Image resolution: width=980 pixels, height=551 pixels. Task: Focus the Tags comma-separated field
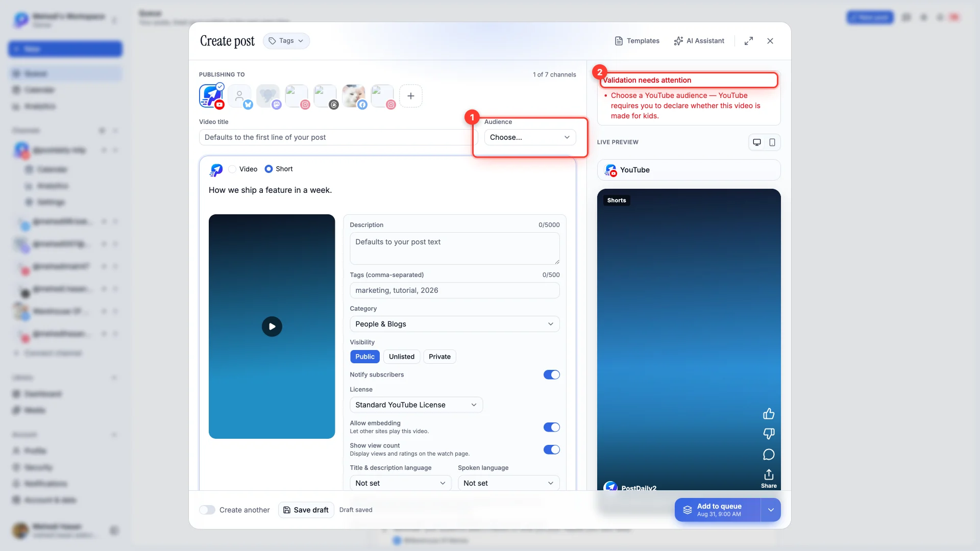click(454, 290)
